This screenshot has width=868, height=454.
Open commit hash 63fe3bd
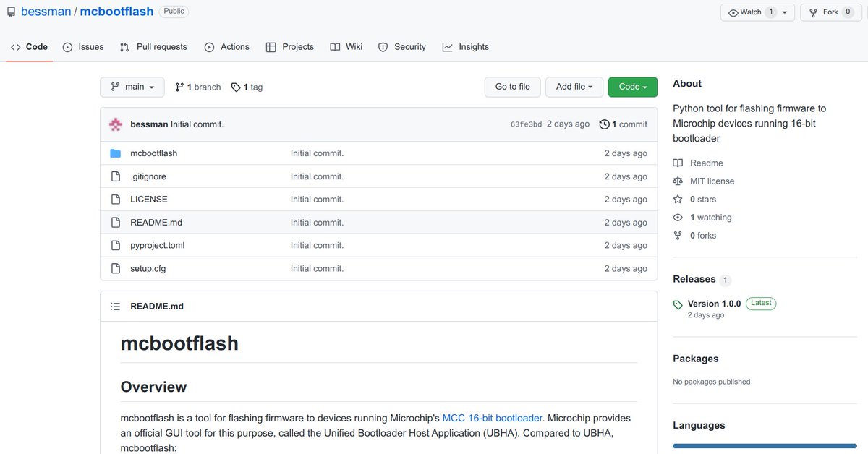pos(526,124)
